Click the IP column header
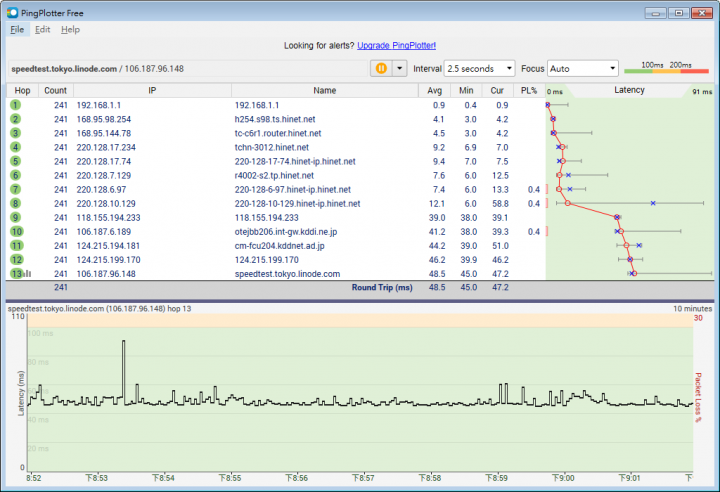 pos(152,90)
